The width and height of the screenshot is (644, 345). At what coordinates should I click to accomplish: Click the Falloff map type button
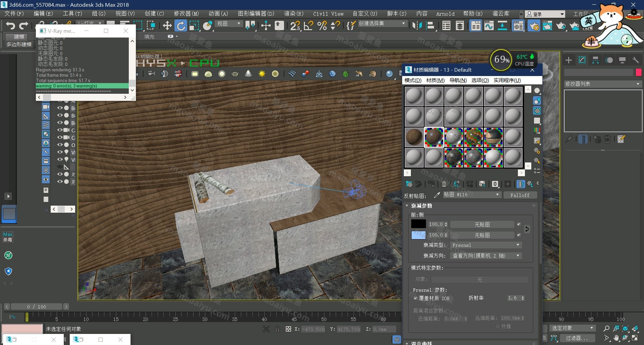click(x=520, y=195)
